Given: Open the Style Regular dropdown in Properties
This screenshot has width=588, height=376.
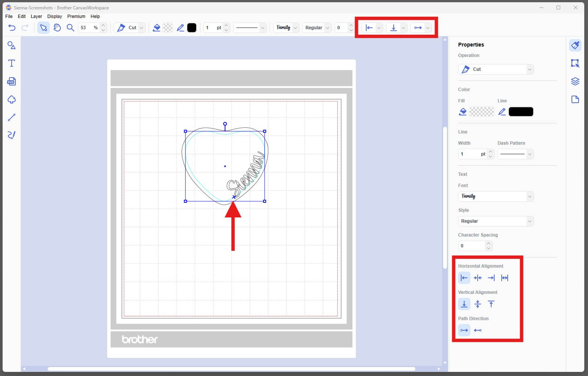Looking at the screenshot, I should (x=496, y=221).
